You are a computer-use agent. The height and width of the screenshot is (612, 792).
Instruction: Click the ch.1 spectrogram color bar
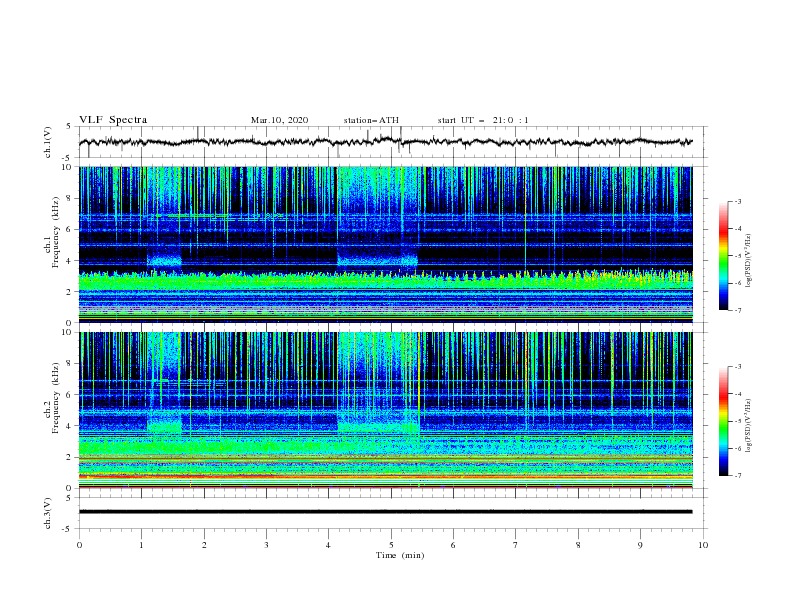point(723,256)
